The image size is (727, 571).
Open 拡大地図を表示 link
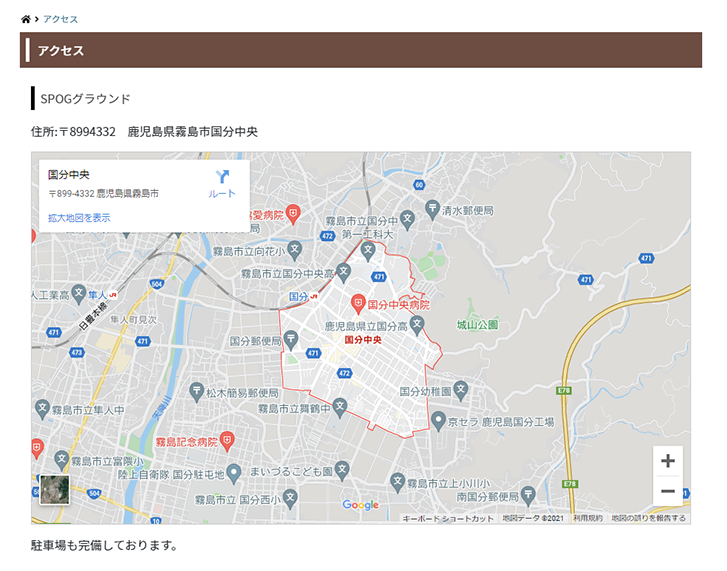point(79,218)
